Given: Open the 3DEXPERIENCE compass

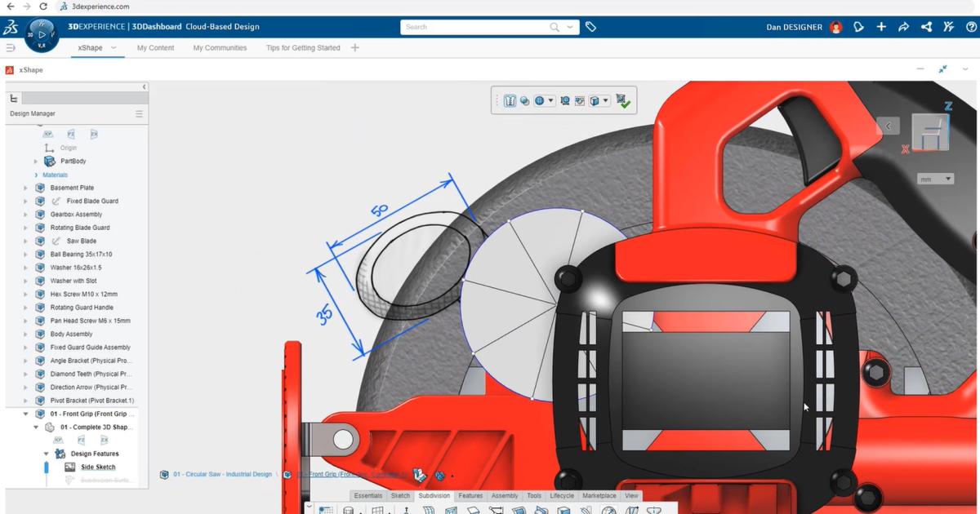Looking at the screenshot, I should [x=41, y=35].
